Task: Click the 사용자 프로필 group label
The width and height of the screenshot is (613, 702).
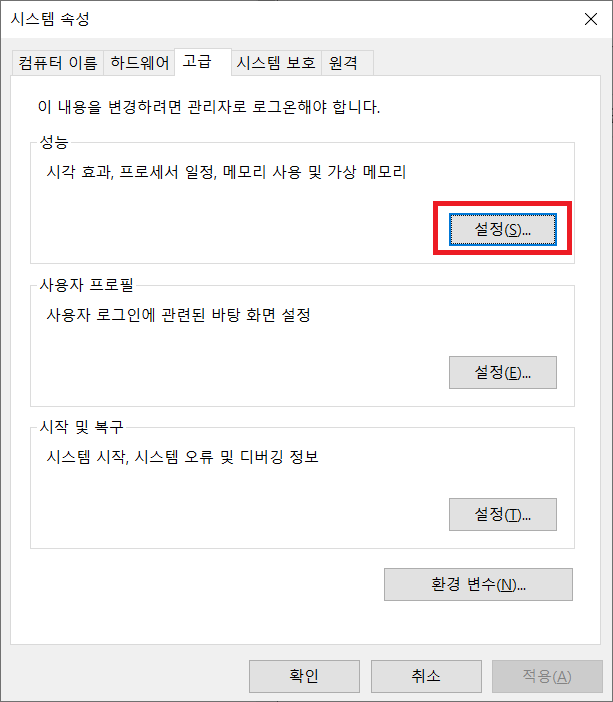Action: click(86, 285)
